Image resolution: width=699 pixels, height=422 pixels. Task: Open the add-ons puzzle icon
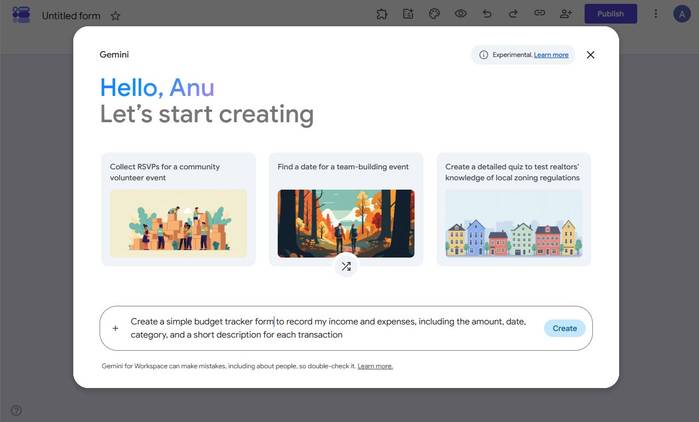[382, 14]
